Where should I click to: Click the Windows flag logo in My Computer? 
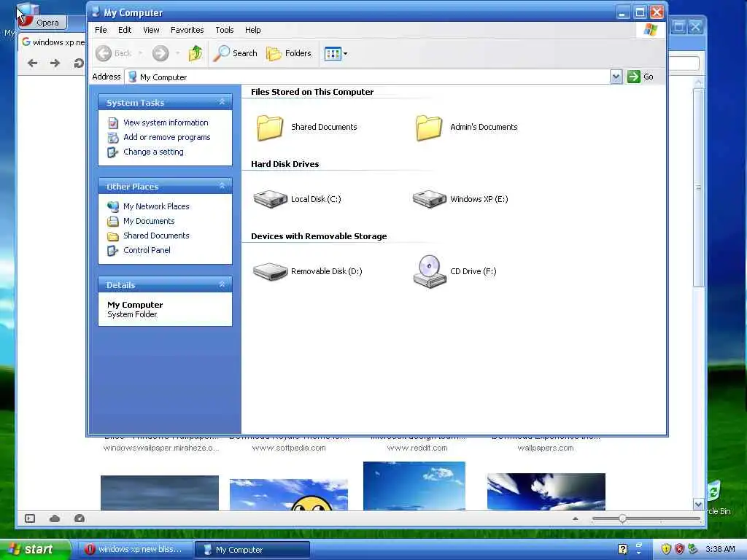pyautogui.click(x=650, y=30)
